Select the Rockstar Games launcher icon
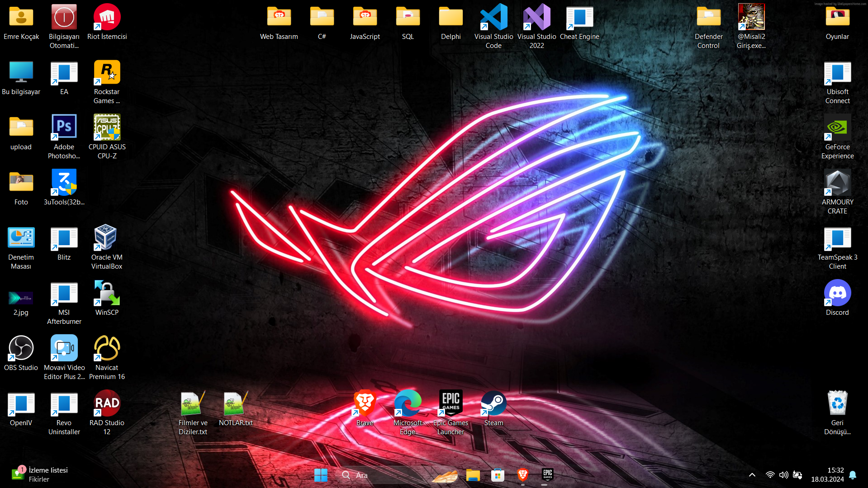868x488 pixels. click(107, 82)
